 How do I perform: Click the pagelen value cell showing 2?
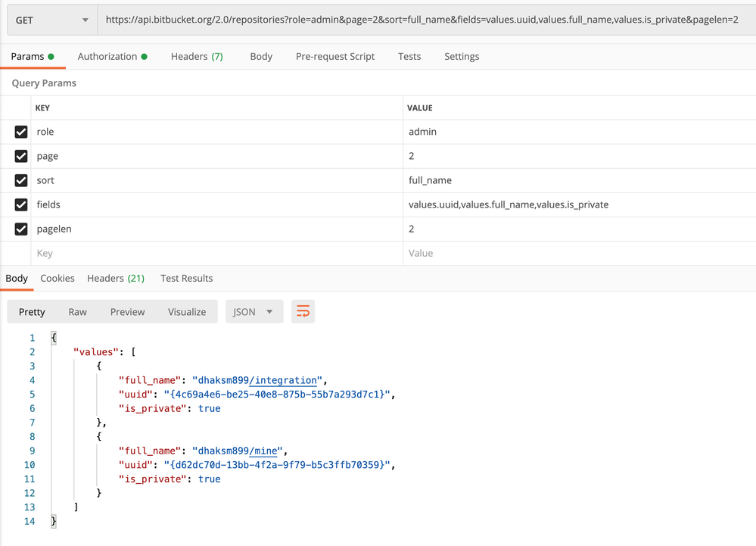[580, 229]
